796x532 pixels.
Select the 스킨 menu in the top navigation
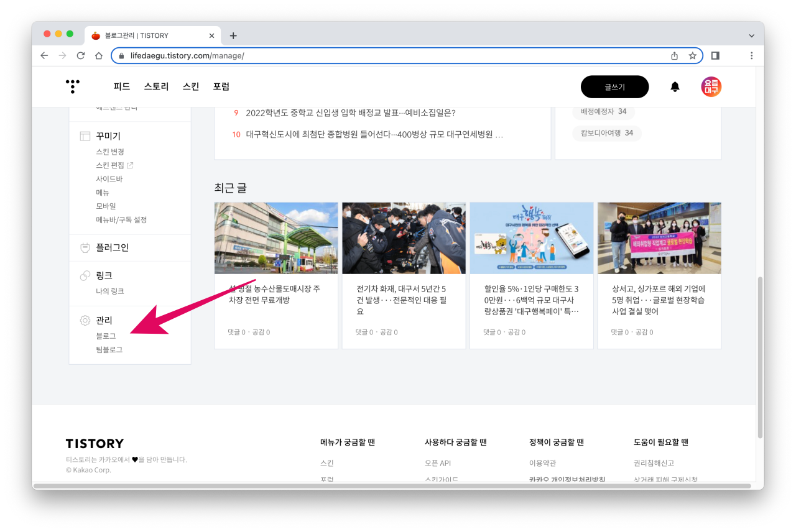pos(190,86)
